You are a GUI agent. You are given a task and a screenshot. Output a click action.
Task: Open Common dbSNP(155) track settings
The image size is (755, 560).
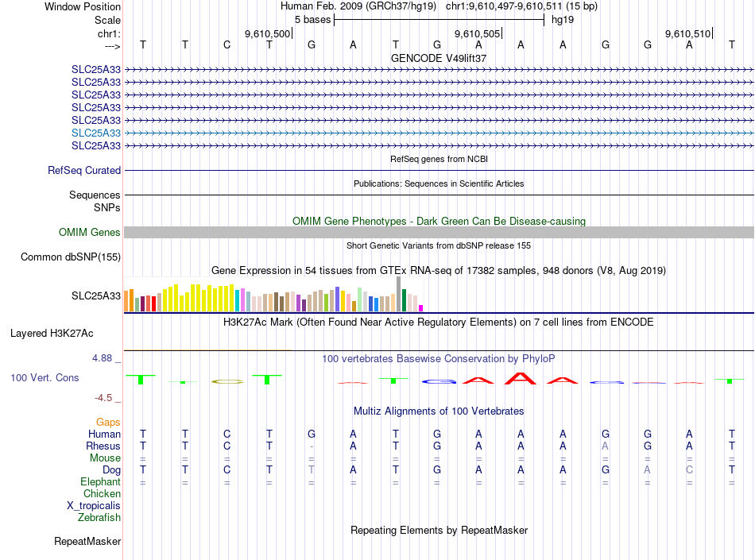pos(70,257)
